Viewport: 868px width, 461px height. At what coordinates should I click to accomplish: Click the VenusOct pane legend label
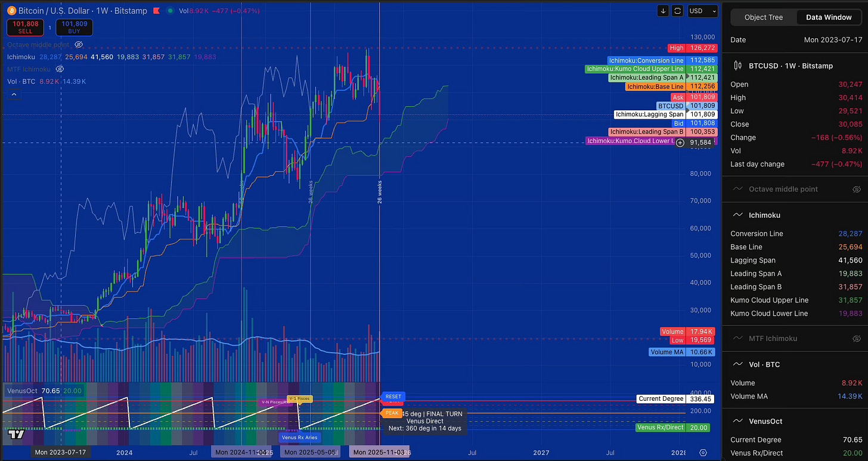point(22,391)
